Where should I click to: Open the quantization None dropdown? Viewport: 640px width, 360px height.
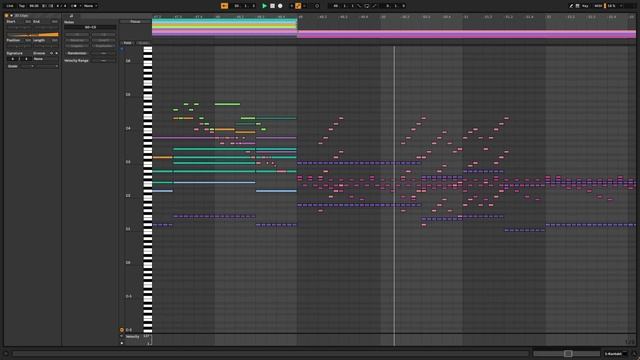(91, 6)
